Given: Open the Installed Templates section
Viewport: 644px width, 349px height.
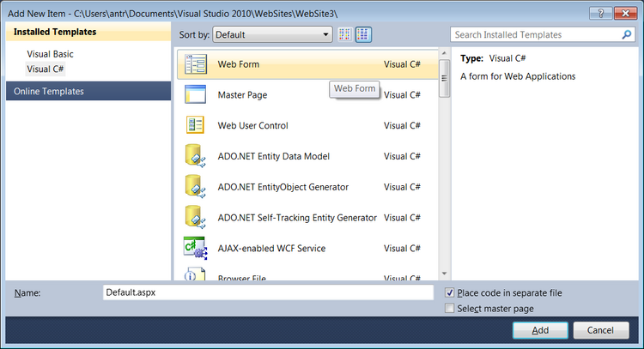Looking at the screenshot, I should 88,32.
